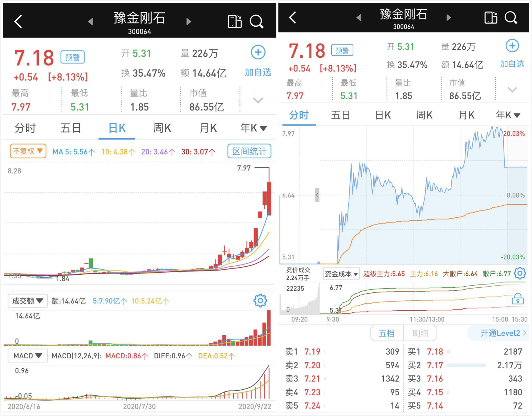Switch to previous stock in right panel
Image resolution: width=532 pixels, height=416 pixels.
(359, 17)
